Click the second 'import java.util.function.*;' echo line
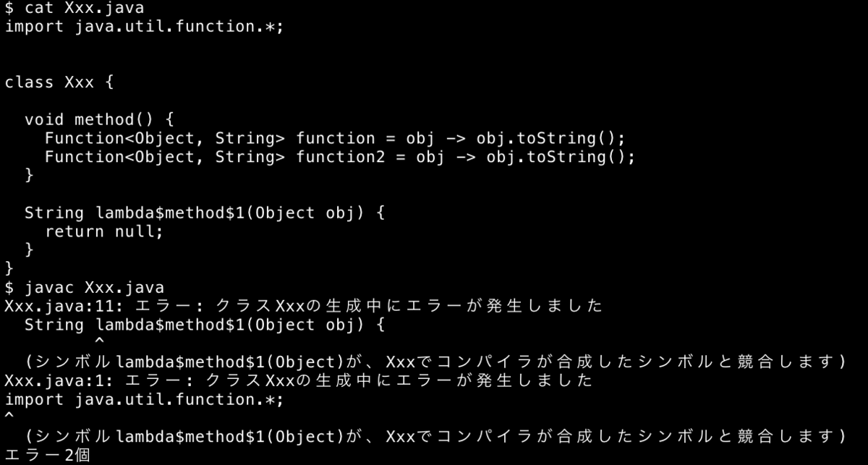The height and width of the screenshot is (465, 868). click(145, 399)
